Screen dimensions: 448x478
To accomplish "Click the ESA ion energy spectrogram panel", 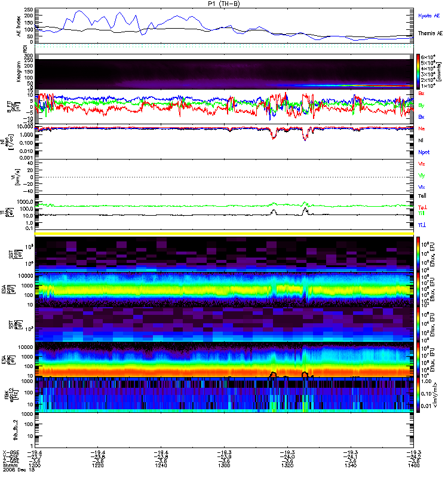I will [x=224, y=289].
